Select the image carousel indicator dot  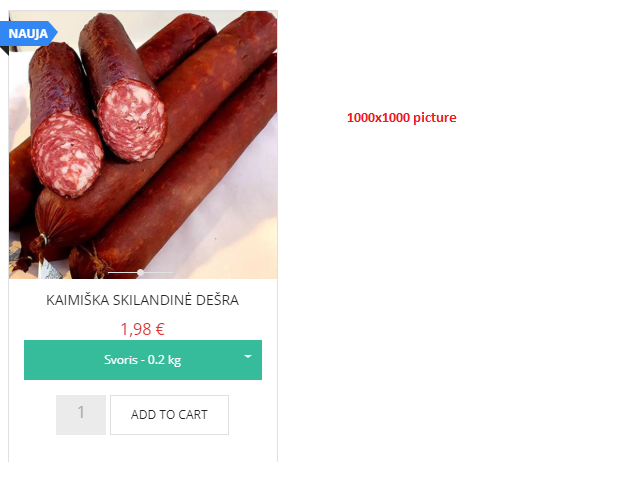click(140, 273)
